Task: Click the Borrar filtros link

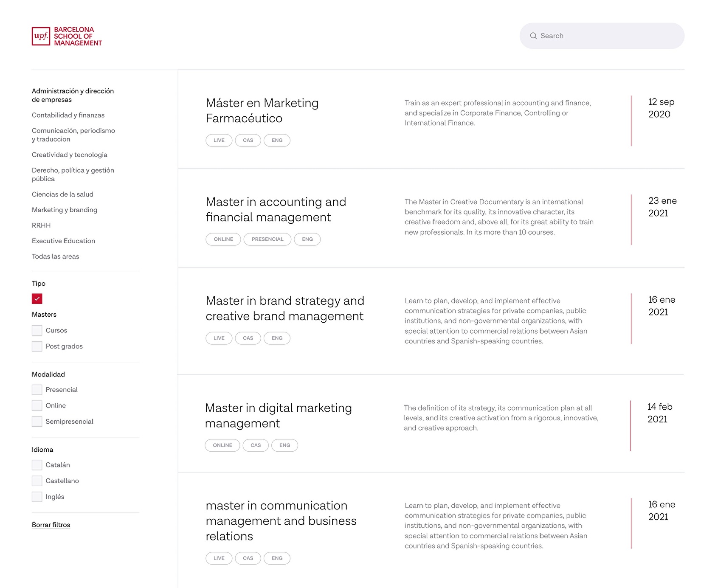Action: point(51,525)
